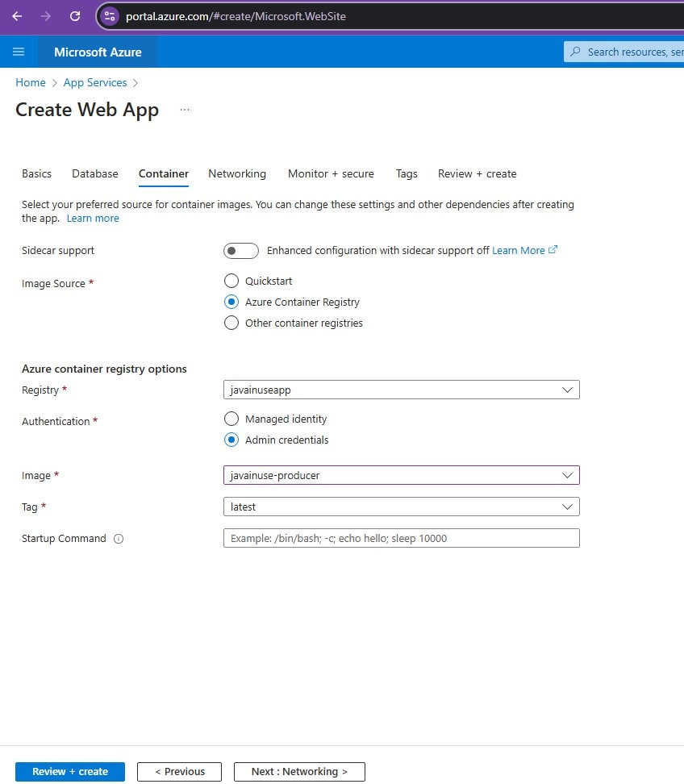Click the blue Review + create button
This screenshot has width=684, height=784.
pyautogui.click(x=70, y=772)
